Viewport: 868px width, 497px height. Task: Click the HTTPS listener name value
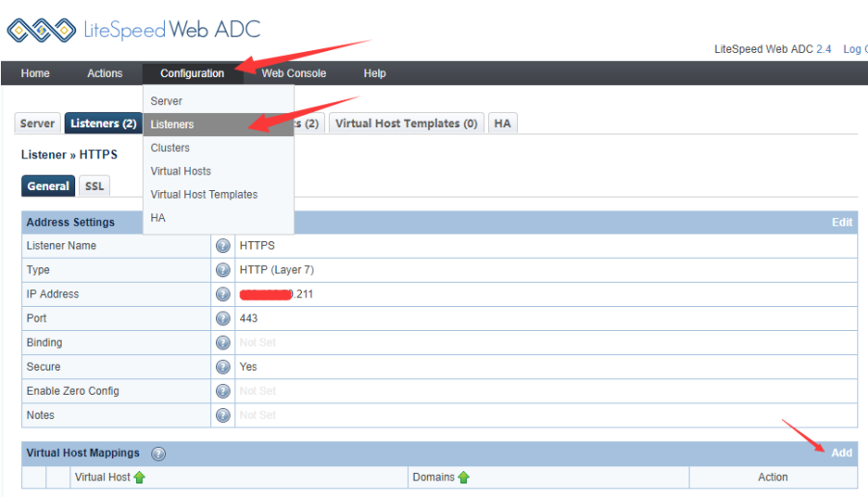(x=257, y=245)
